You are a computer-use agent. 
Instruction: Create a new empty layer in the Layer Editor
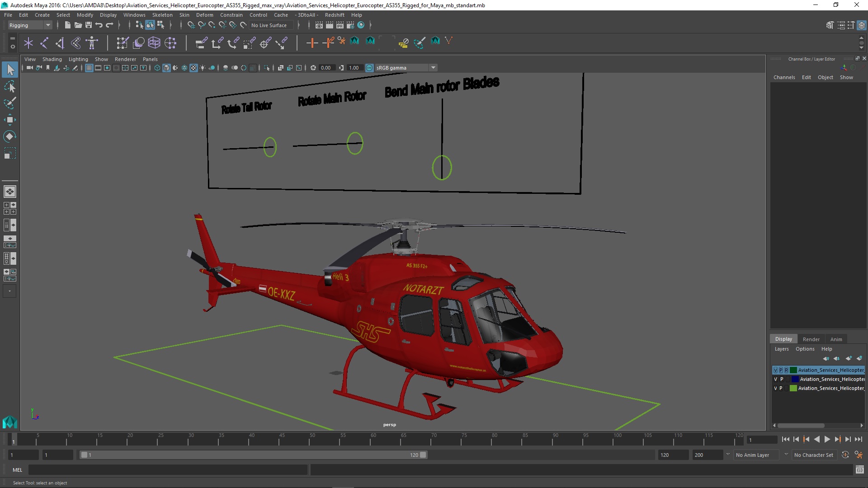coord(849,358)
